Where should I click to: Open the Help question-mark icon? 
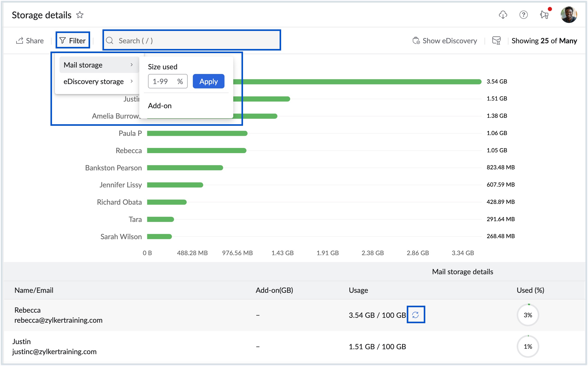click(x=524, y=15)
